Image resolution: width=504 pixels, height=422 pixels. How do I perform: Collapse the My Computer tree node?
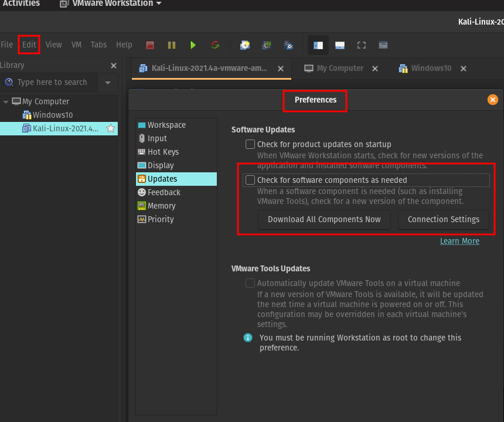click(x=5, y=102)
